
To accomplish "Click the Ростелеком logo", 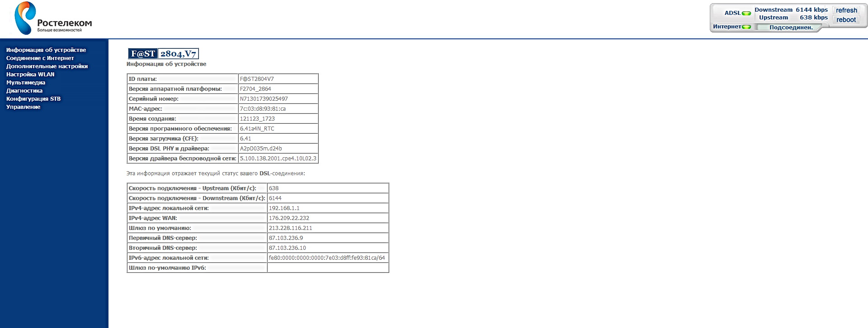I will 53,19.
